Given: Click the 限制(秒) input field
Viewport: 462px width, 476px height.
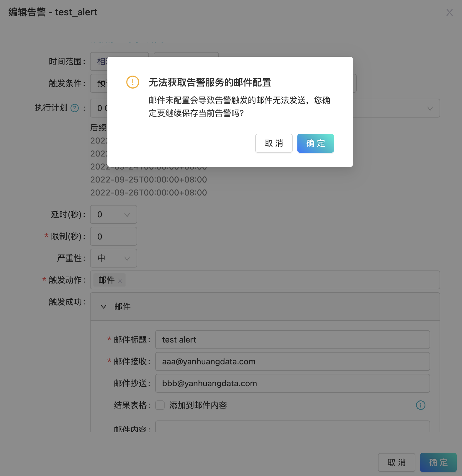Looking at the screenshot, I should tap(114, 236).
